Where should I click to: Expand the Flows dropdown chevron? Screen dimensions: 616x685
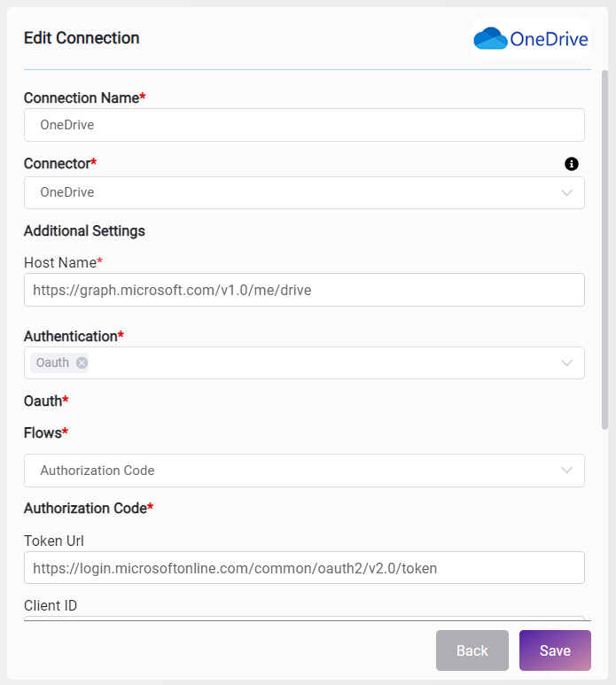(566, 471)
